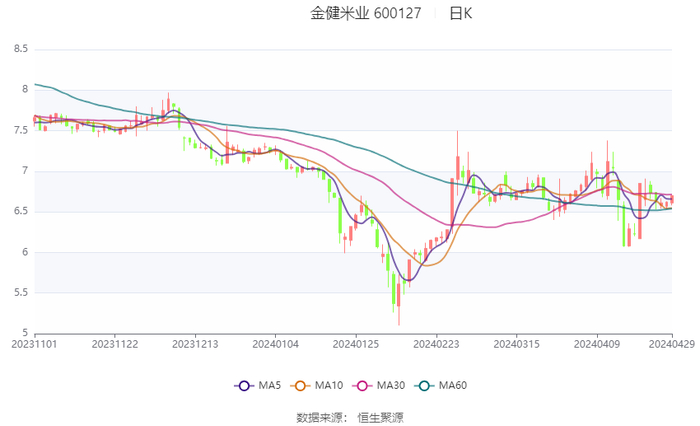Click the 7 price level label
Screen dimensions: 700x426
click(x=24, y=170)
